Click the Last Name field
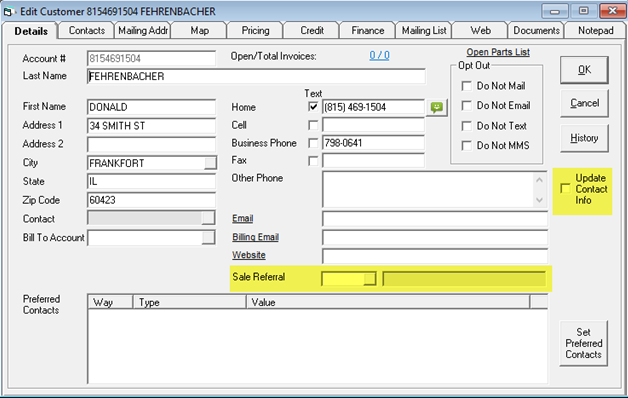628x398 pixels. (256, 76)
